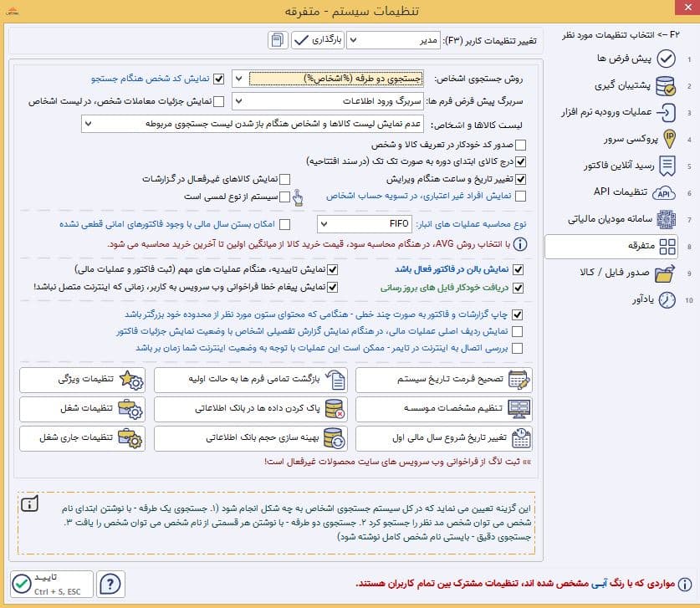Switch to یادآور settings section

coord(643,300)
